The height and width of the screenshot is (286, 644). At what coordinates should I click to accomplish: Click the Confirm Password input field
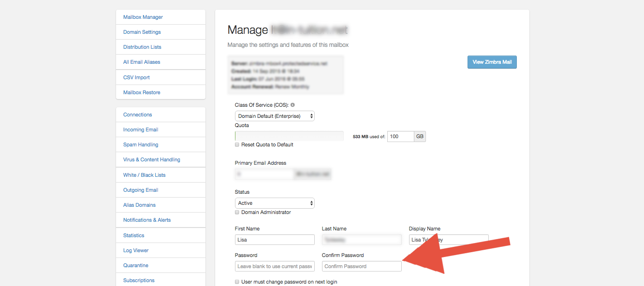361,266
